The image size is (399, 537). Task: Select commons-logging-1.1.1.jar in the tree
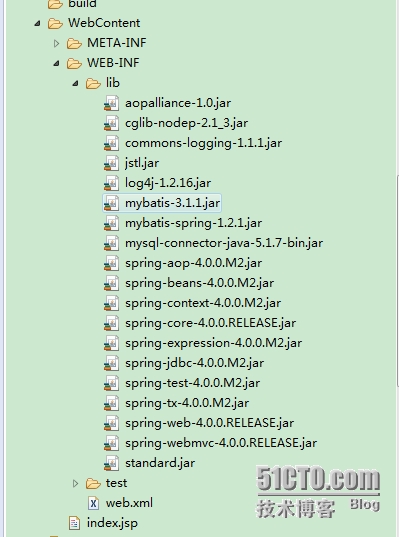coord(203,143)
